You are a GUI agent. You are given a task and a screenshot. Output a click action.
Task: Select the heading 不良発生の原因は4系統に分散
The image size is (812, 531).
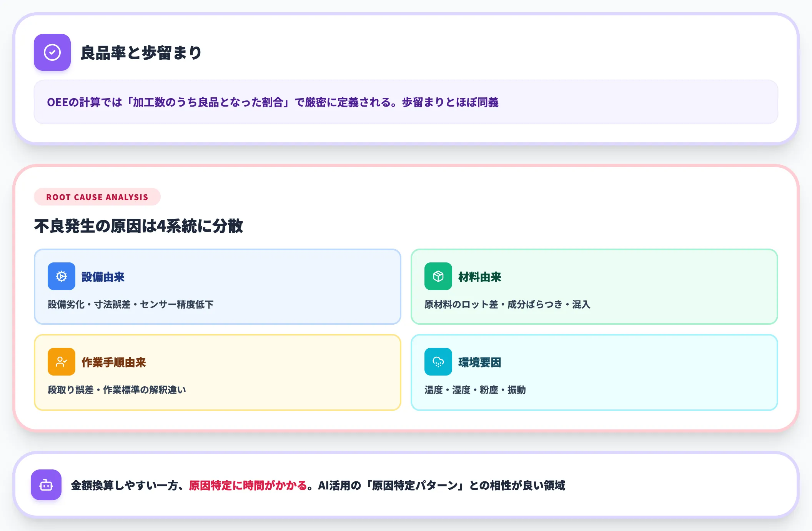coord(139,226)
